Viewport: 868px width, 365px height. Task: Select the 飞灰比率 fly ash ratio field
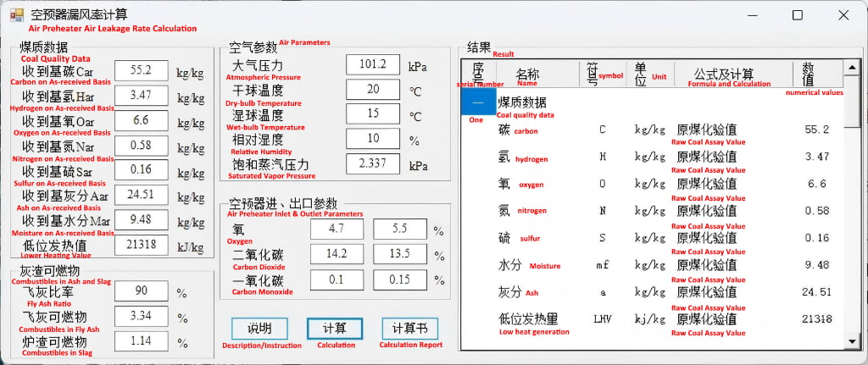(x=141, y=291)
